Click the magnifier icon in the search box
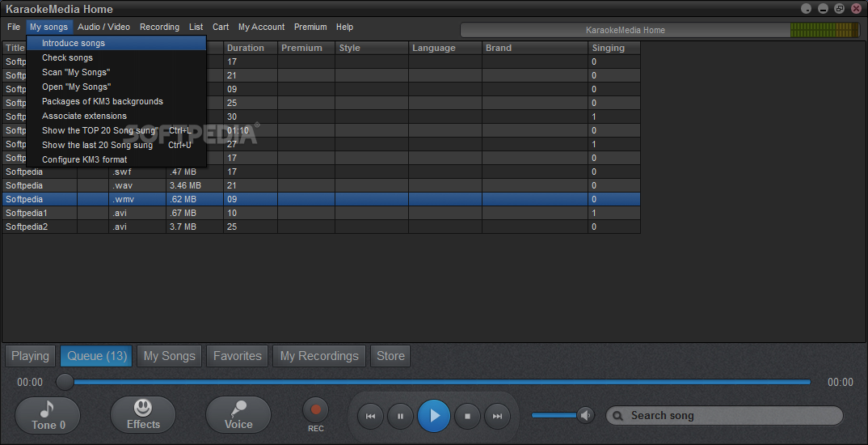This screenshot has width=868, height=445. click(618, 416)
